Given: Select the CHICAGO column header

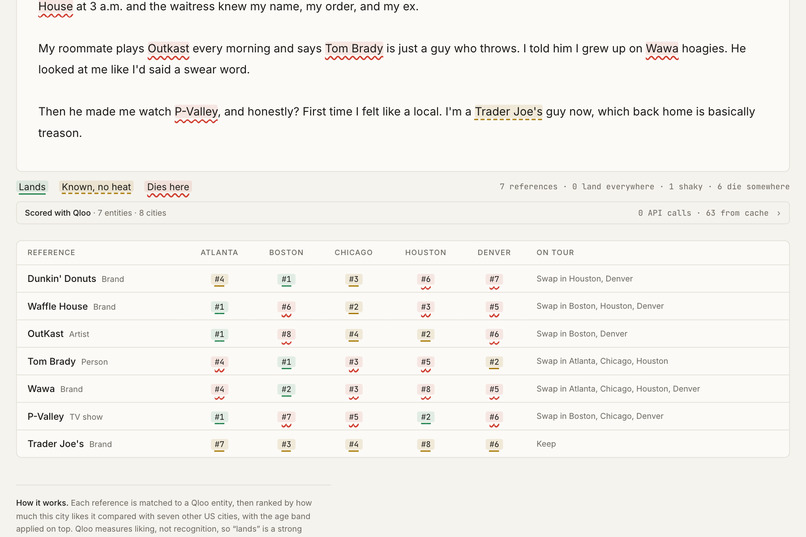Looking at the screenshot, I should [354, 252].
